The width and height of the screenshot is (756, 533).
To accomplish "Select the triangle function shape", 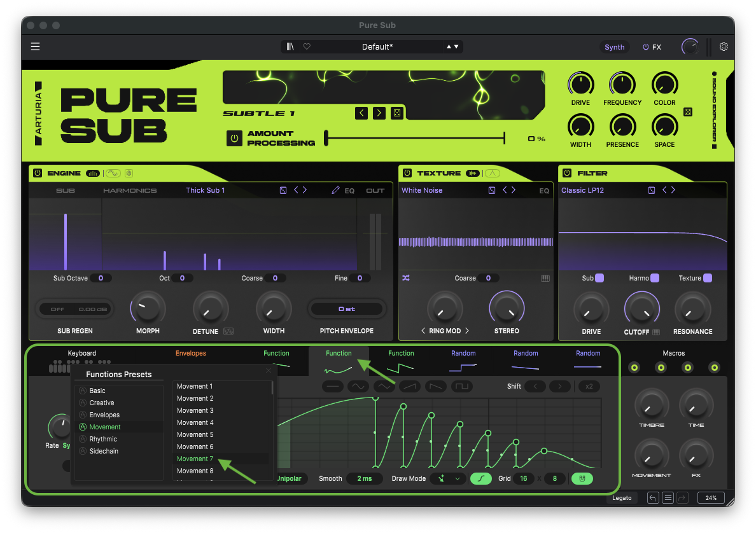I will 384,387.
